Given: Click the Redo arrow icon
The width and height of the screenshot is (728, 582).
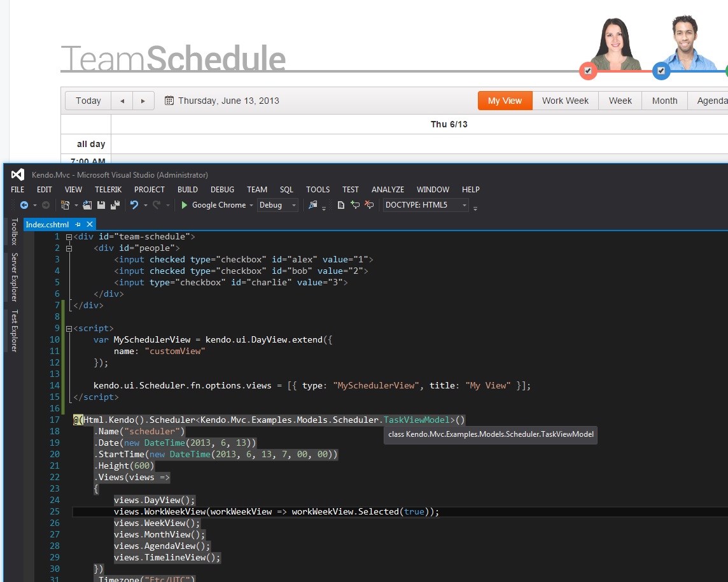Looking at the screenshot, I should click(x=157, y=205).
